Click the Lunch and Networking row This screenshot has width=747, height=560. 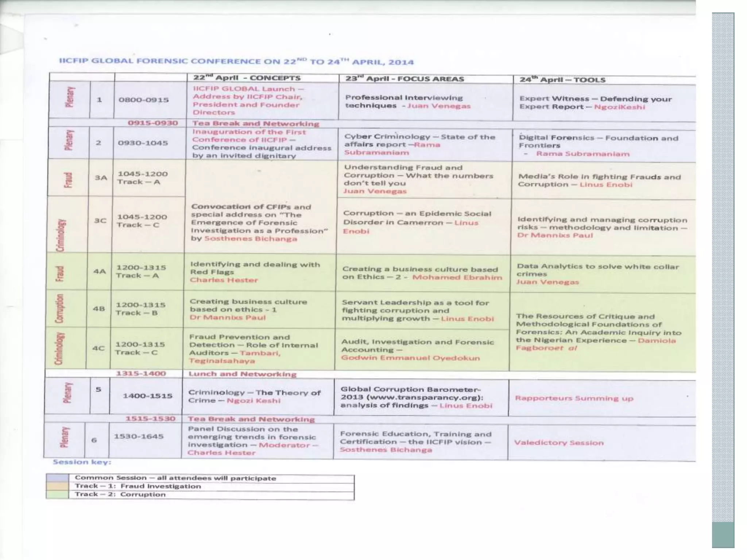pos(242,374)
